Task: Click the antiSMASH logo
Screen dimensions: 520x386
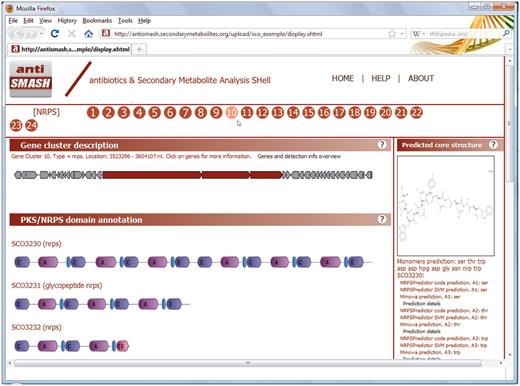Action: point(31,79)
